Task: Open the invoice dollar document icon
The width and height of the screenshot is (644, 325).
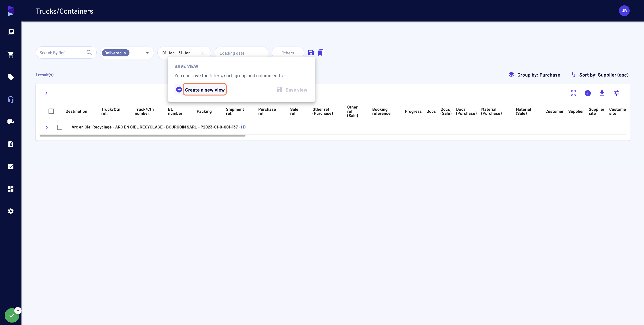Action: (x=11, y=144)
